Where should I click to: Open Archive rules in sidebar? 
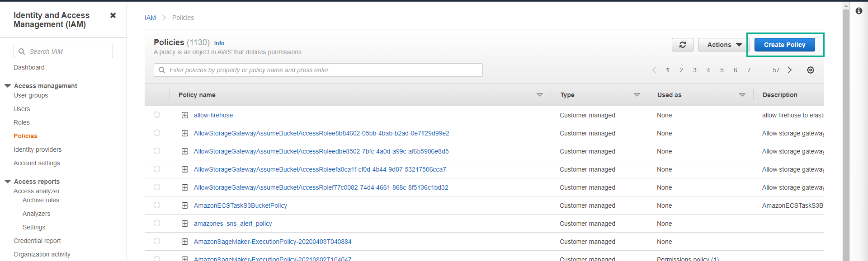tap(41, 200)
